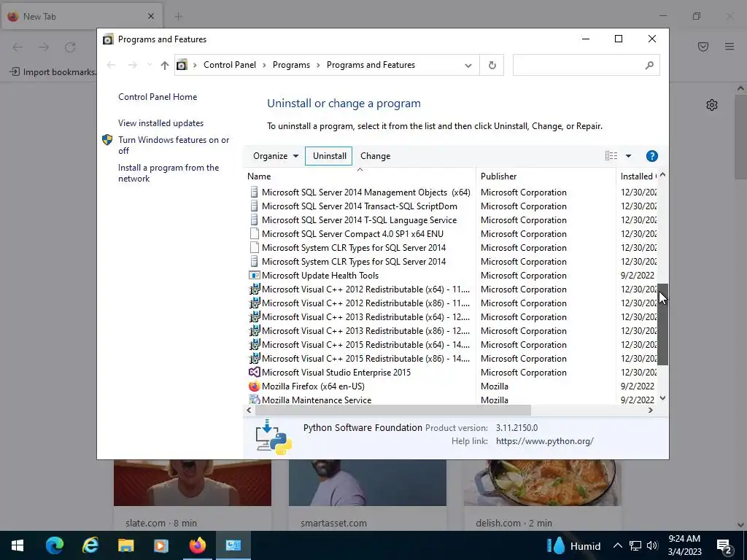The image size is (747, 560).
Task: Open the slate.com article thumbnail in Firefox
Action: click(193, 483)
